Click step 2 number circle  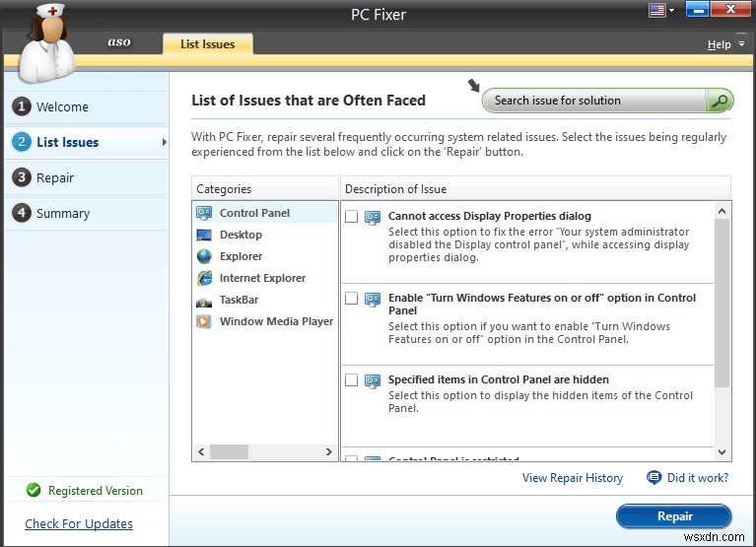[x=22, y=142]
